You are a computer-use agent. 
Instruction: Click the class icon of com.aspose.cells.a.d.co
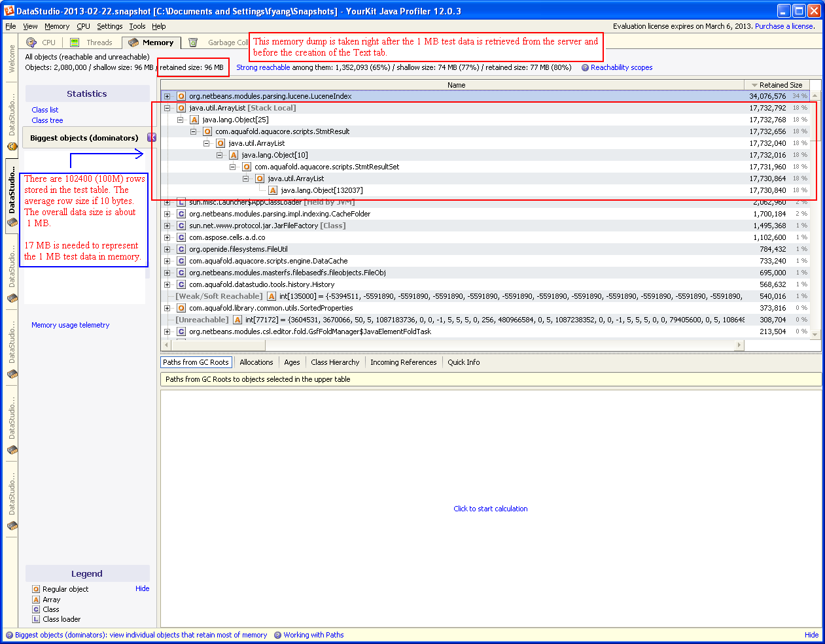pos(181,237)
